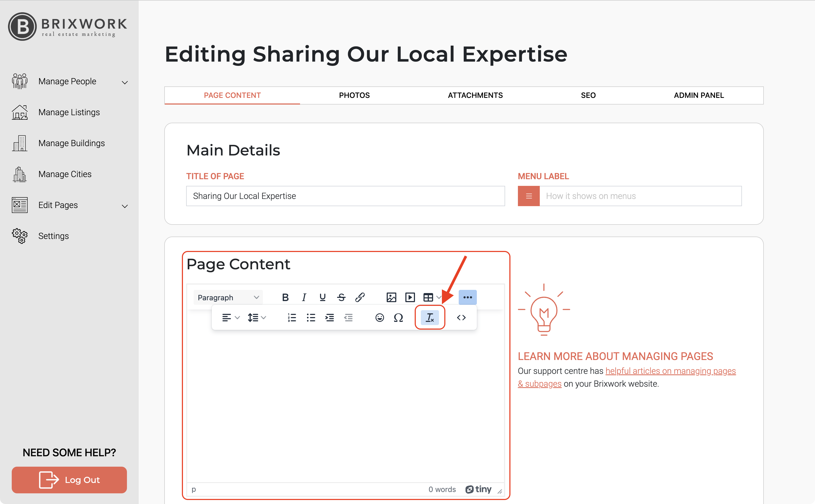
Task: Apply italic formatting
Action: 304,297
